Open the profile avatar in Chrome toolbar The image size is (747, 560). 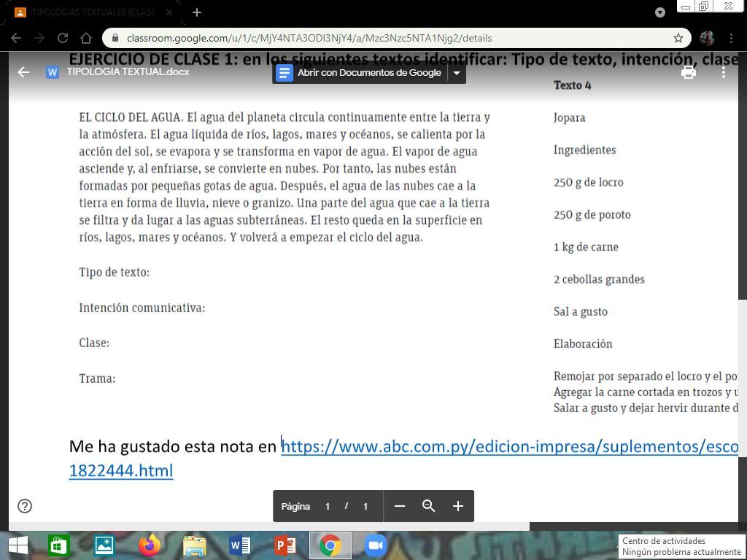point(707,38)
